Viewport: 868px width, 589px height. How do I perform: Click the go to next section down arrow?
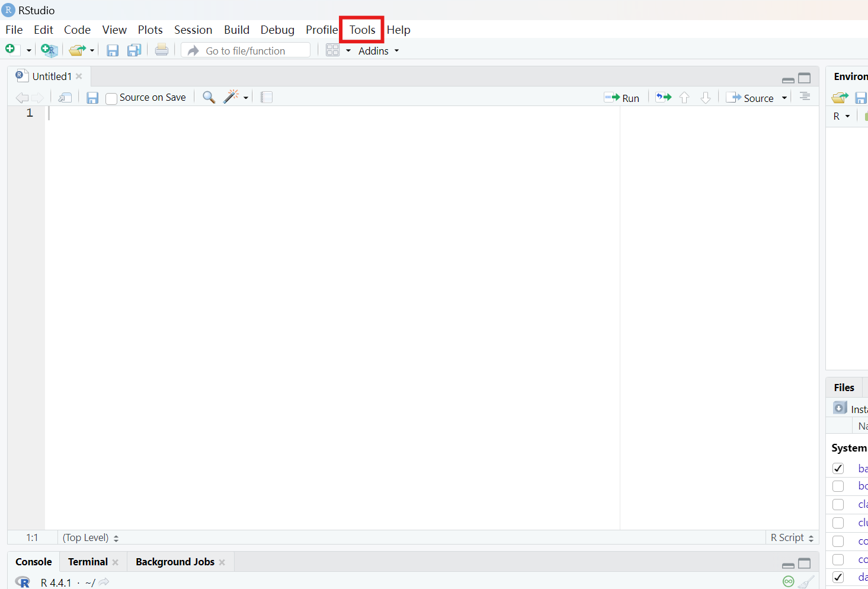706,98
